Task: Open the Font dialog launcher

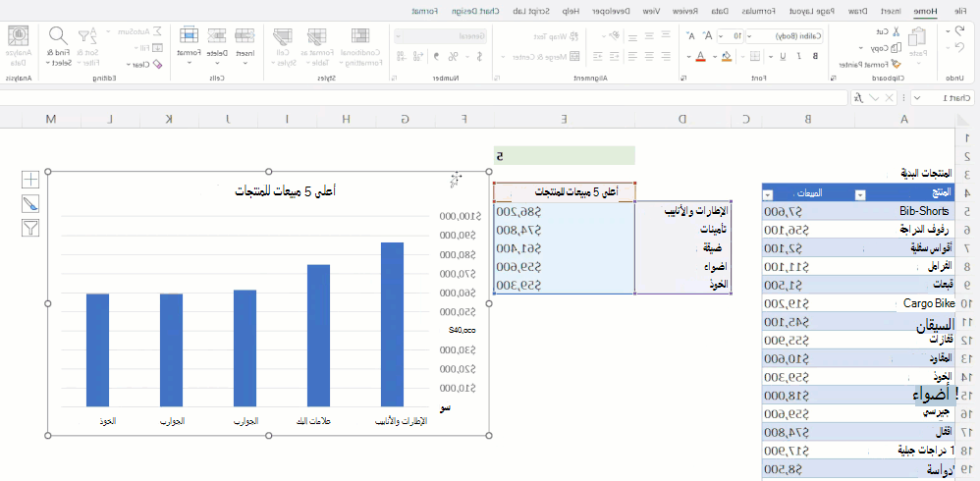Action: (683, 79)
